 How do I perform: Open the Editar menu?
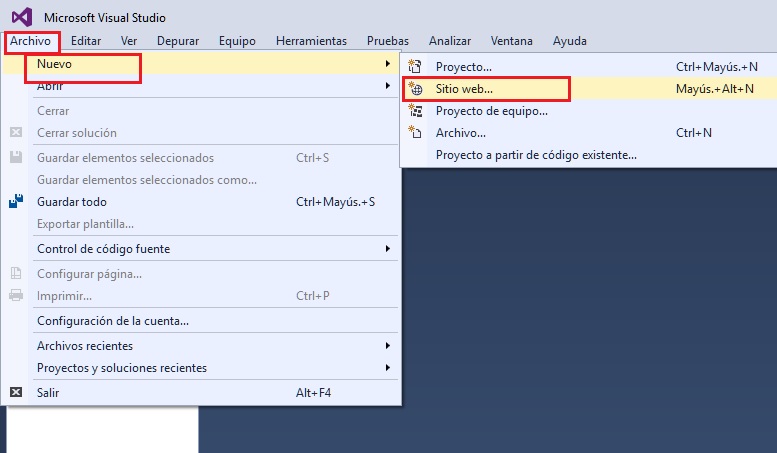click(86, 41)
